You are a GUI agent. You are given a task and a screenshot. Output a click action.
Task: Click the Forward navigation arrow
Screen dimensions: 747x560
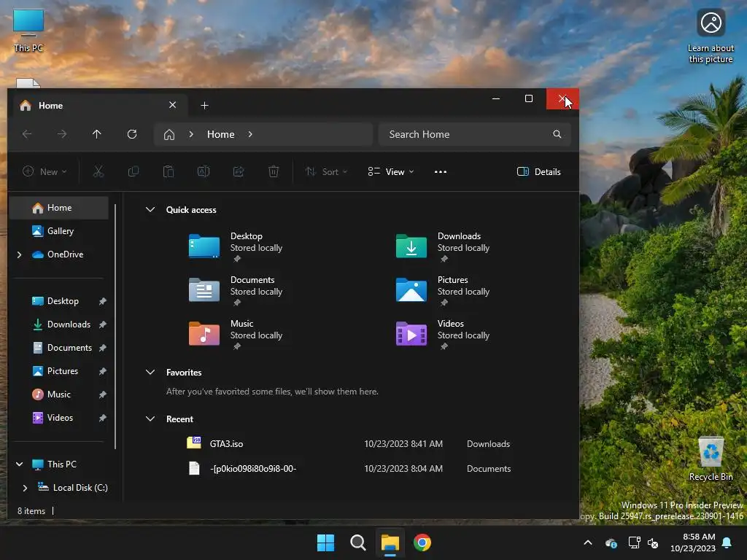[62, 134]
